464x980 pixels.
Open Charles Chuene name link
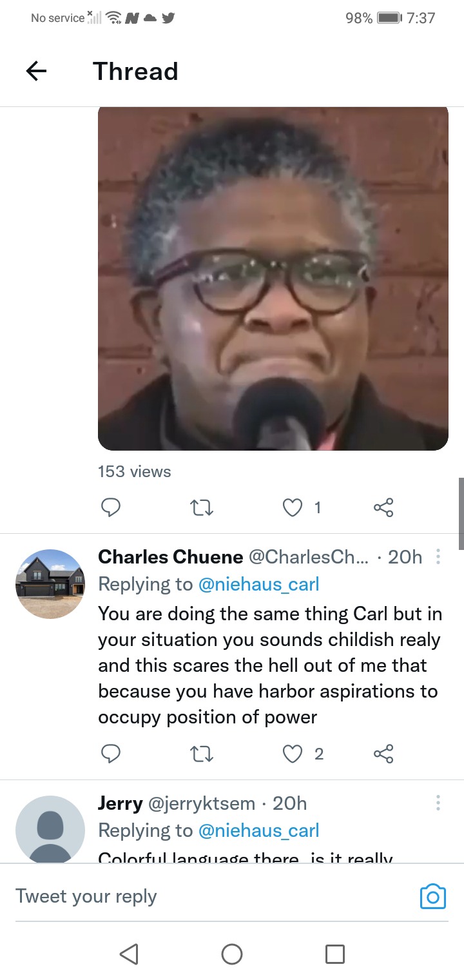[171, 556]
